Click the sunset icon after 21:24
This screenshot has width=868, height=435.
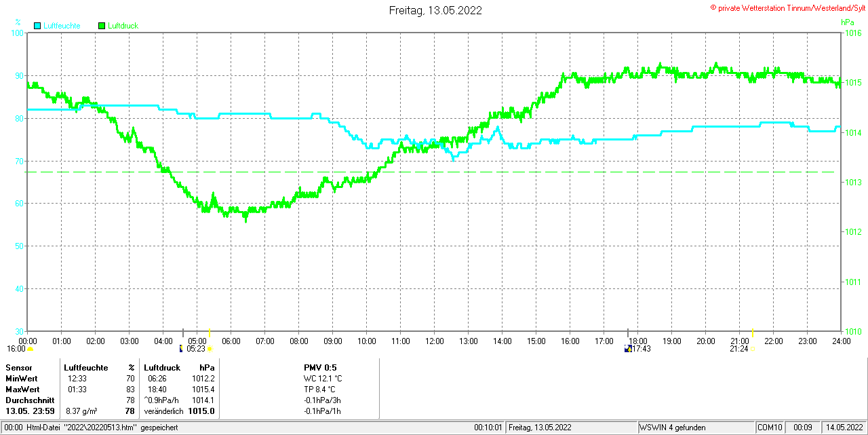point(753,349)
